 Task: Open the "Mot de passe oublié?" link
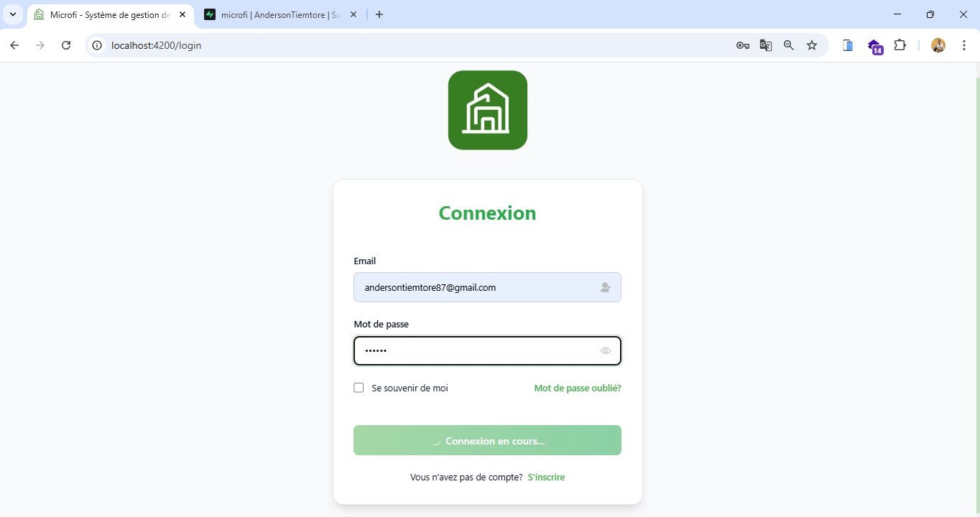tap(577, 388)
